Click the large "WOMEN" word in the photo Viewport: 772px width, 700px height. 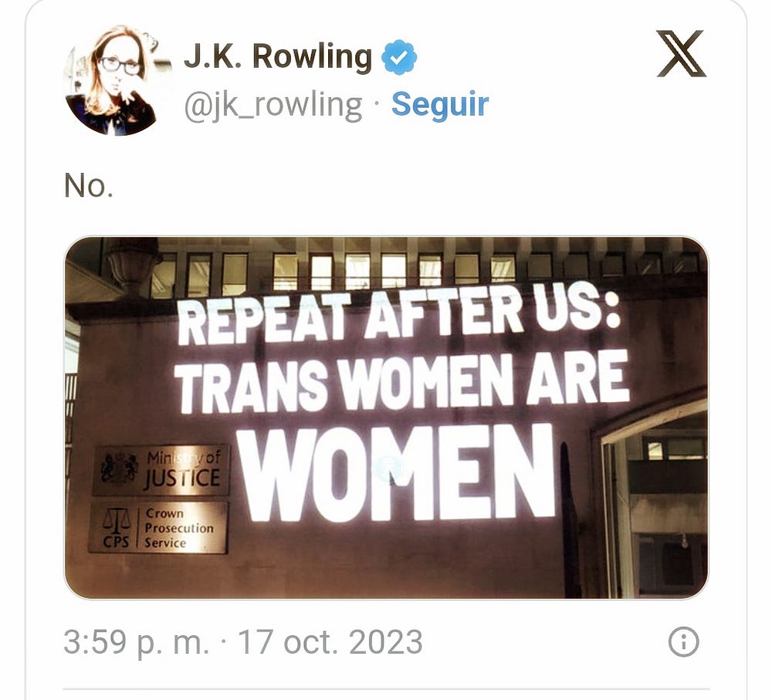(398, 474)
